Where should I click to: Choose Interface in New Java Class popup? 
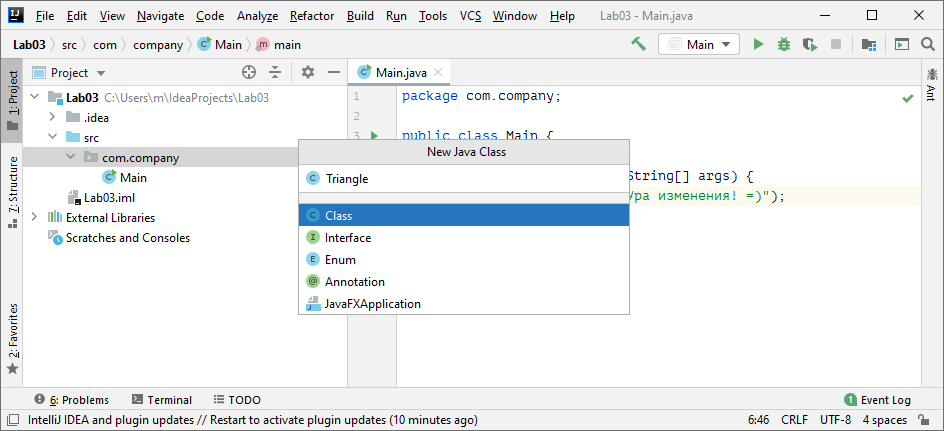[464, 237]
